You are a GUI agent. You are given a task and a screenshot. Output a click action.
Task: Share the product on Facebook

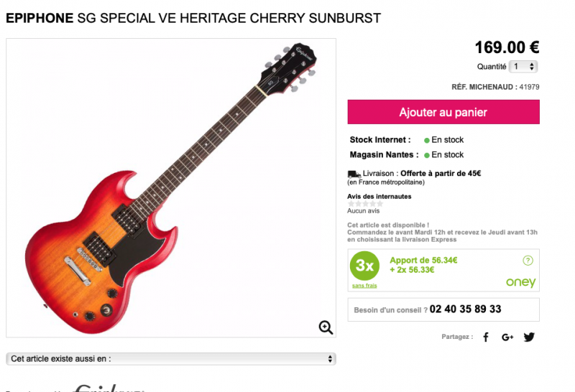click(x=486, y=337)
